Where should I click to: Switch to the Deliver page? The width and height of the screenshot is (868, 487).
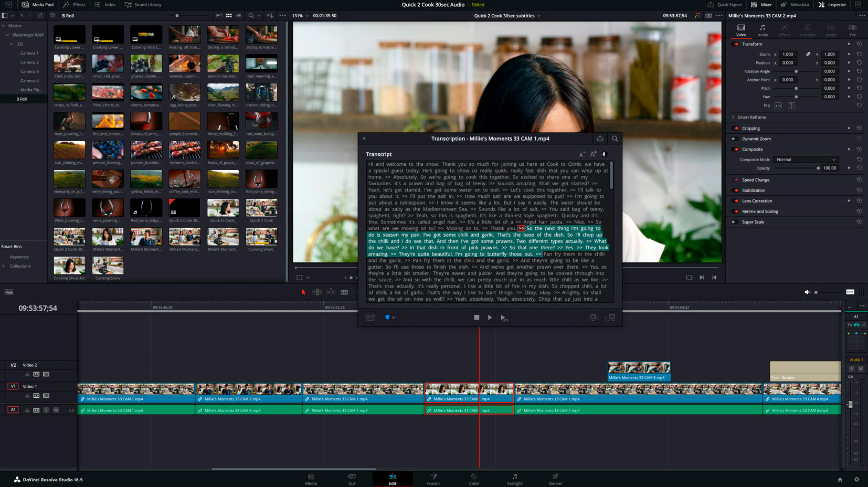pyautogui.click(x=555, y=479)
